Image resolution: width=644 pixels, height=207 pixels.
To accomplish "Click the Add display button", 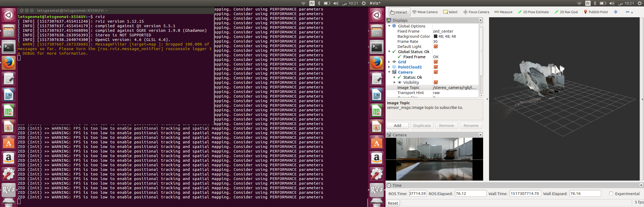I will click(x=397, y=126).
